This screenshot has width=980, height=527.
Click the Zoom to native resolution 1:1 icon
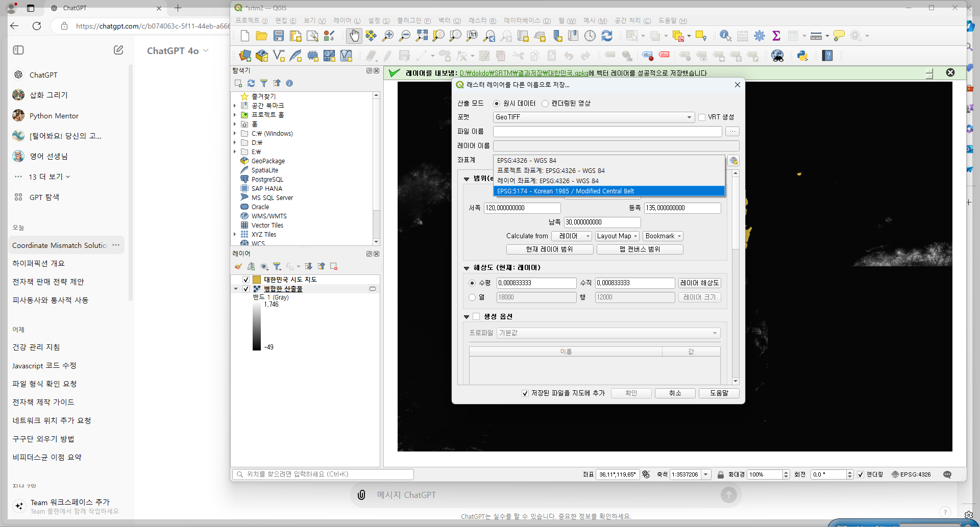coord(472,36)
